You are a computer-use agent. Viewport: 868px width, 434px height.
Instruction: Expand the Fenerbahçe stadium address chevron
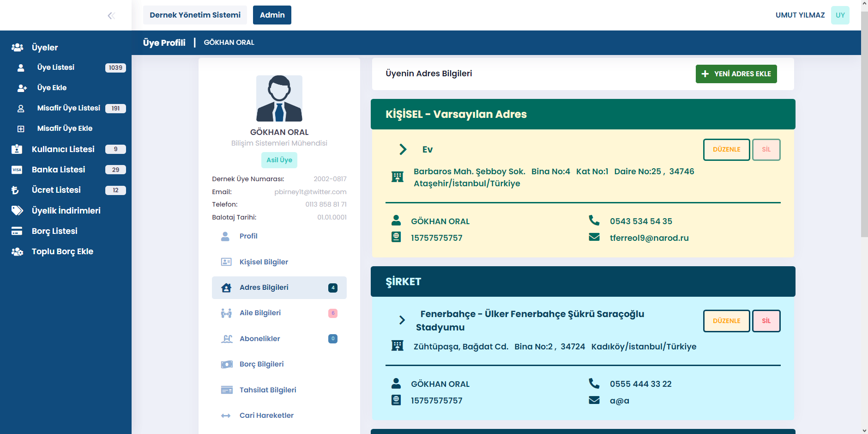click(402, 320)
